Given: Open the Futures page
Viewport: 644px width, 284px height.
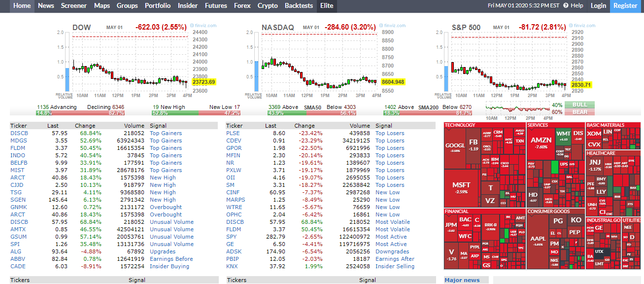Looking at the screenshot, I should tap(216, 6).
